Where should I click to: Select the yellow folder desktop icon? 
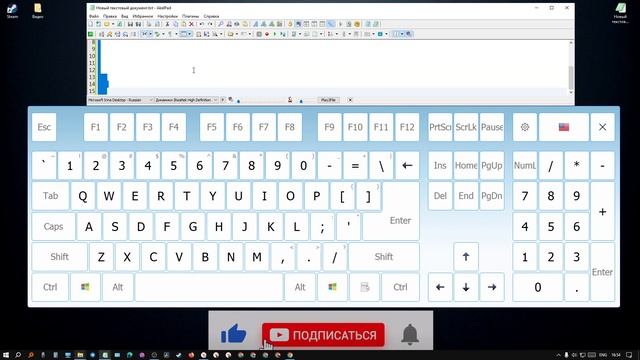click(38, 11)
